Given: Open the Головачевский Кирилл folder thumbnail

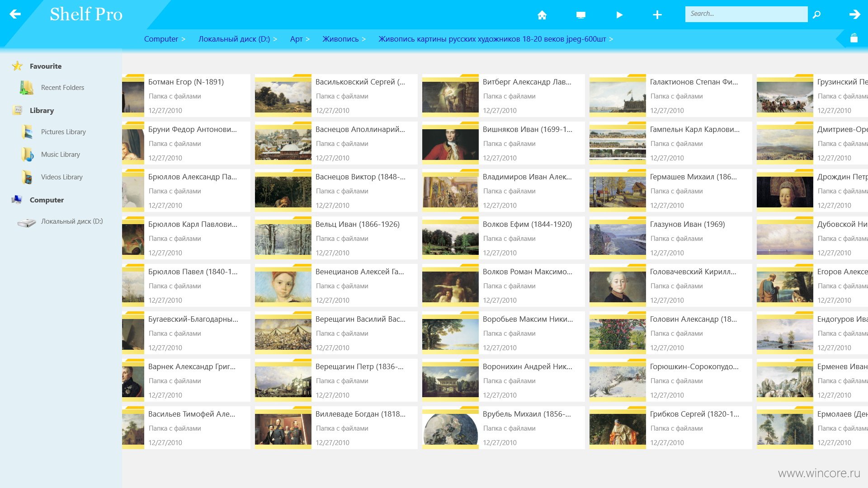Looking at the screenshot, I should tap(618, 285).
